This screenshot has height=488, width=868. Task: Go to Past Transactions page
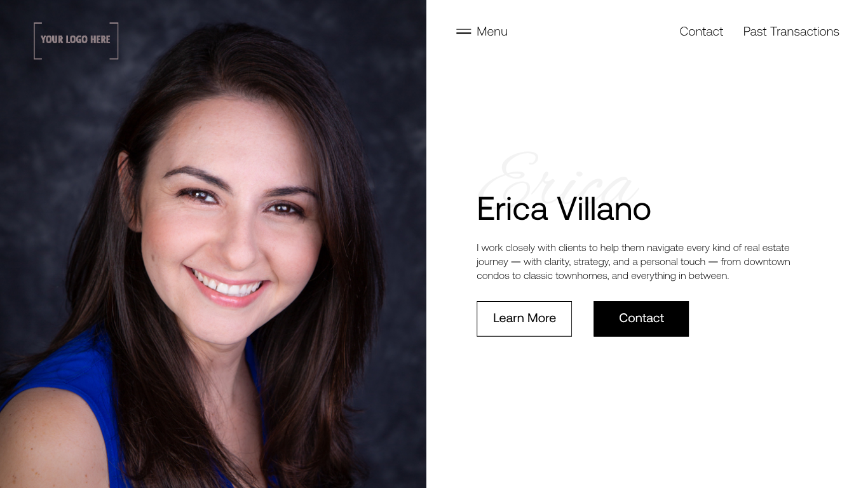pos(791,31)
